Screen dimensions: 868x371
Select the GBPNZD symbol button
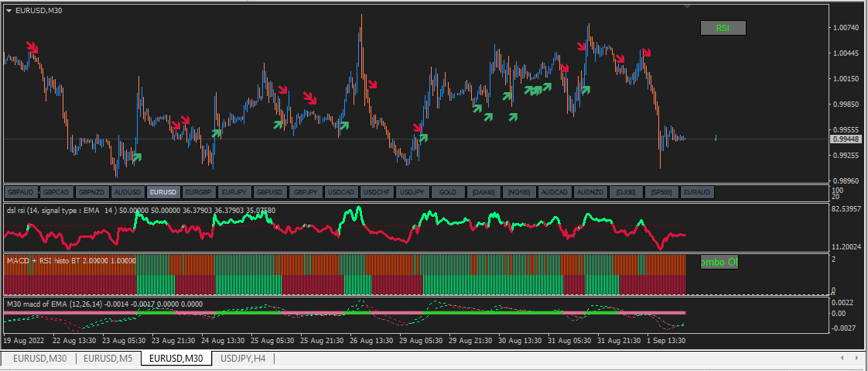coord(91,192)
